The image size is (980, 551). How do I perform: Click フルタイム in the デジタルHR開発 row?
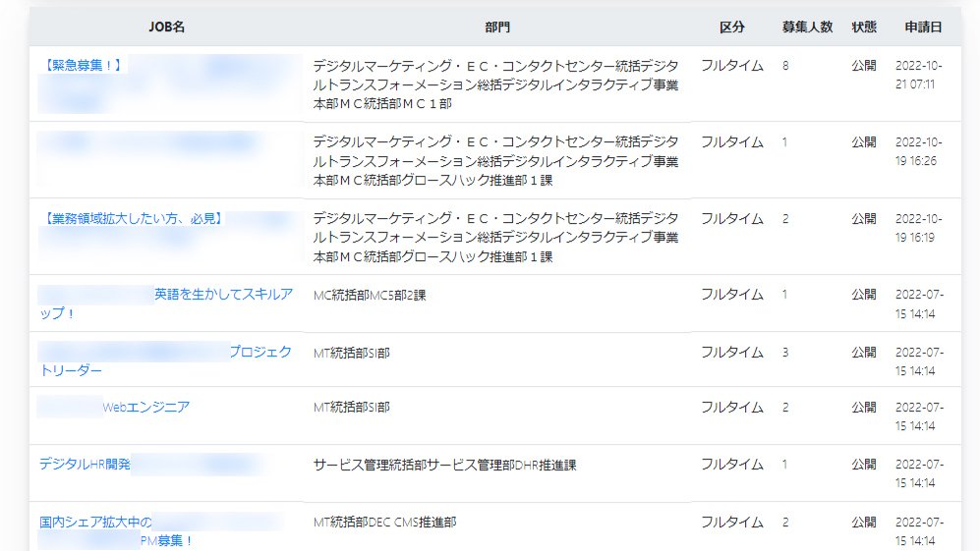click(x=731, y=465)
